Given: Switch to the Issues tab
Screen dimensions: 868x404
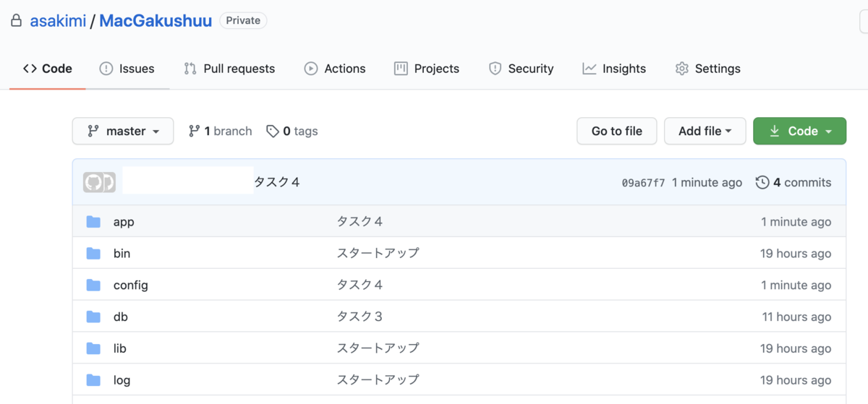Looking at the screenshot, I should point(127,69).
